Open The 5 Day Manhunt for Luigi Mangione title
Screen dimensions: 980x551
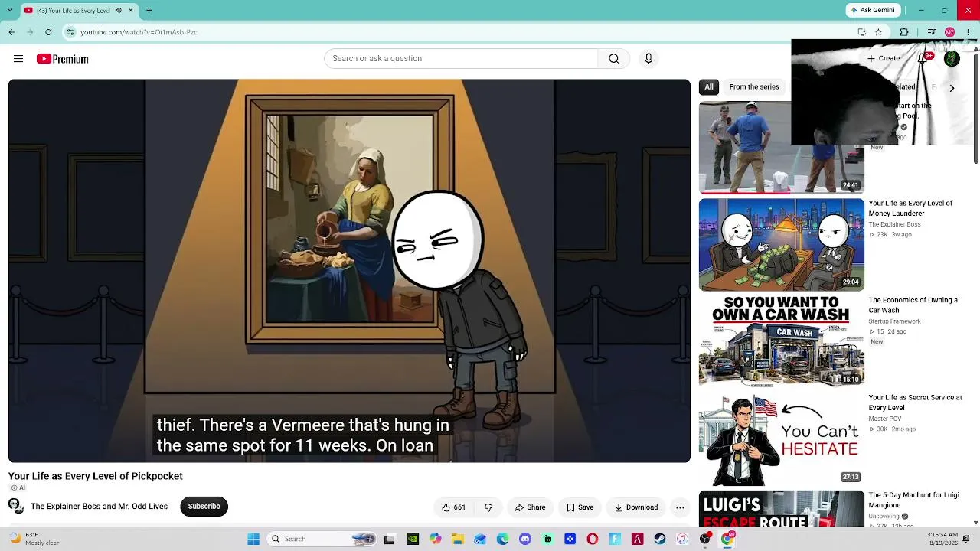pos(913,500)
